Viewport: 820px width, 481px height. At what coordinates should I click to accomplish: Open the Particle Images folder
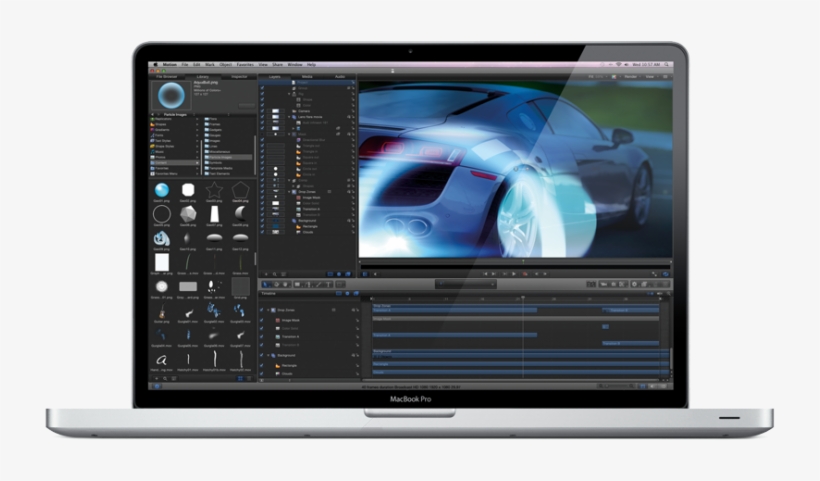pos(227,157)
